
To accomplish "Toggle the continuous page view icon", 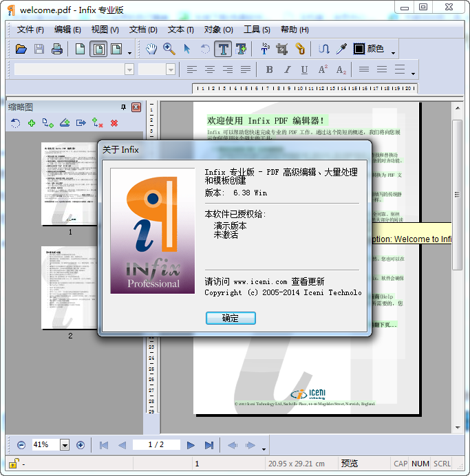I will coord(98,49).
